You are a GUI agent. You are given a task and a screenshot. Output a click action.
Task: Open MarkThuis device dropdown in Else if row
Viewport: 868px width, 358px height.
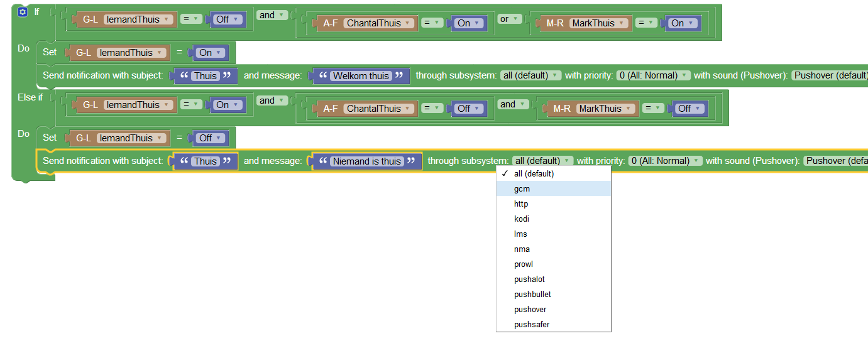point(605,109)
